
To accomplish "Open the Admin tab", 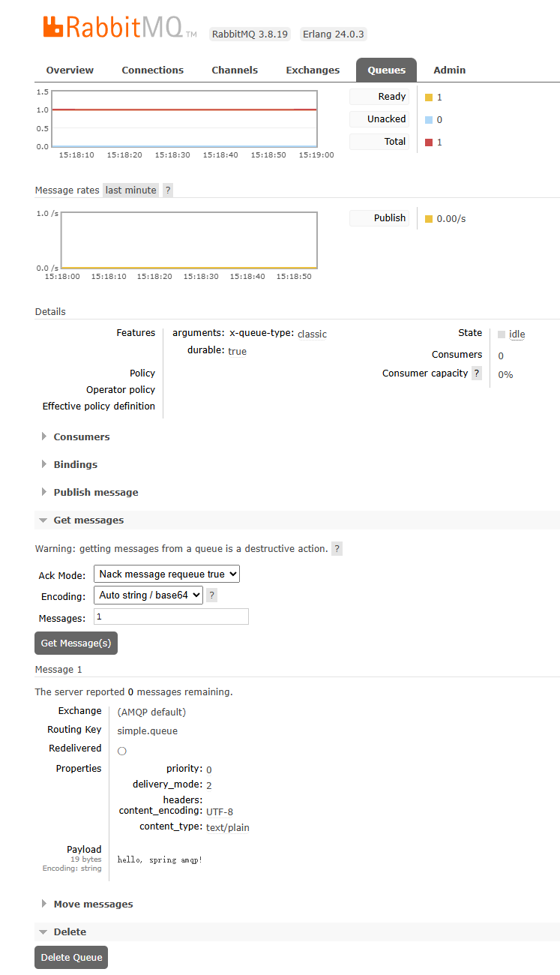I will tap(450, 70).
